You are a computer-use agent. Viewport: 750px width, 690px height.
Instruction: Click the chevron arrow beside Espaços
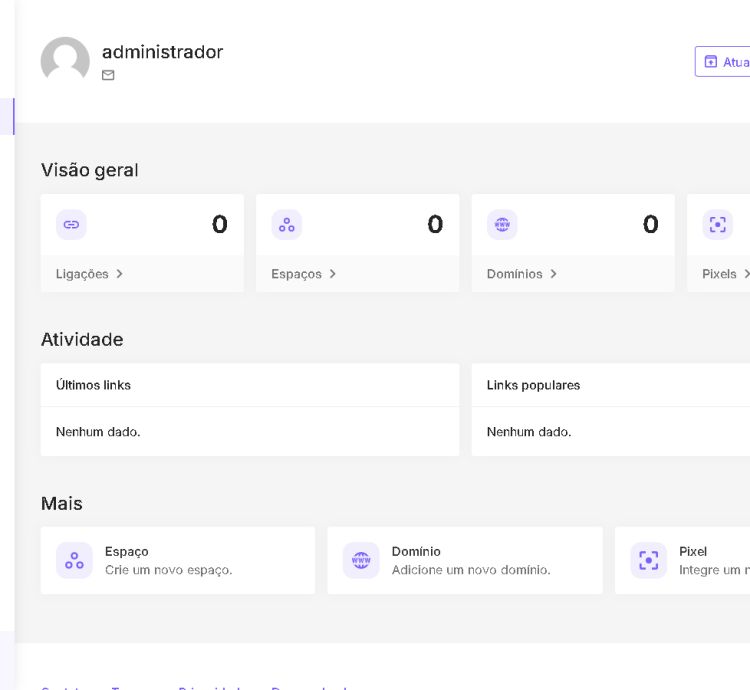(333, 274)
